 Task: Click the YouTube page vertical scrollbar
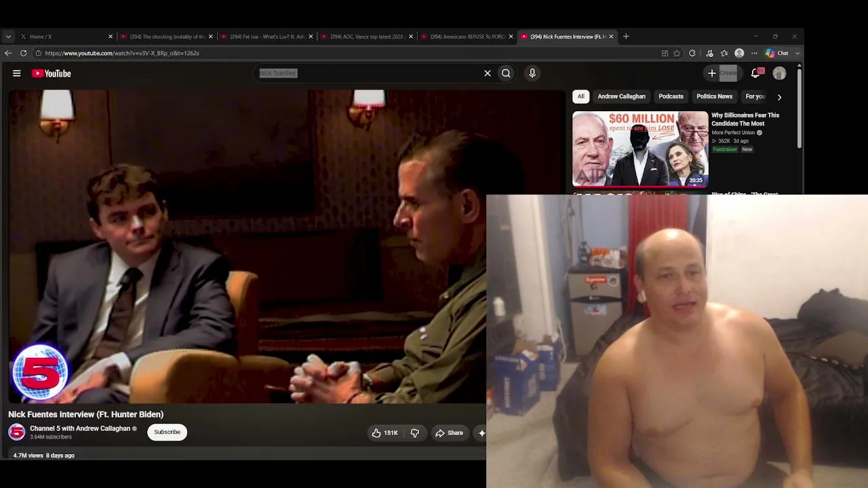800,108
